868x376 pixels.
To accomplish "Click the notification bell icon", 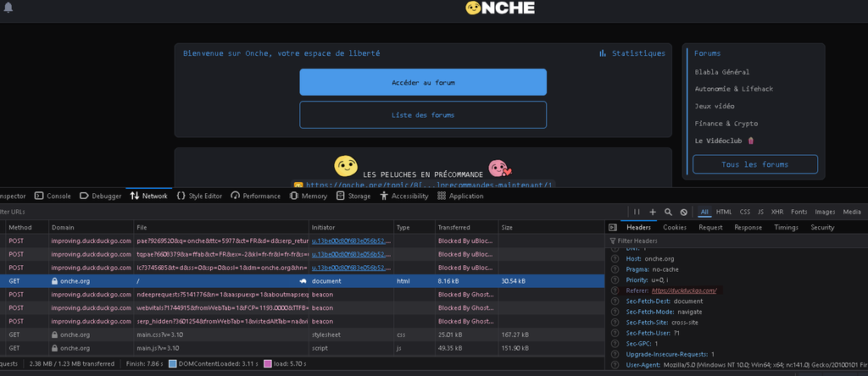I will 8,8.
